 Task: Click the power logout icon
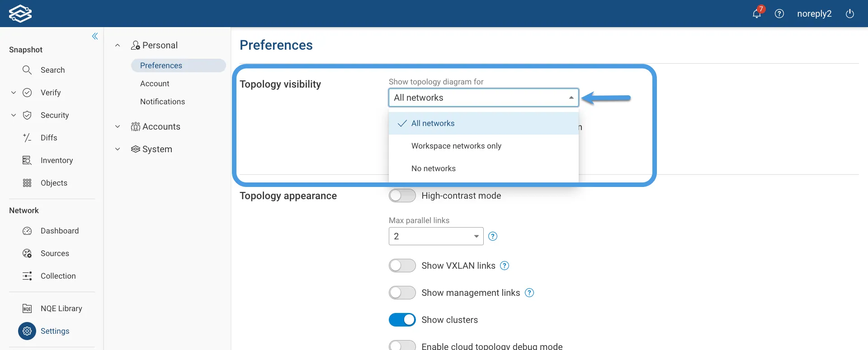(x=850, y=14)
